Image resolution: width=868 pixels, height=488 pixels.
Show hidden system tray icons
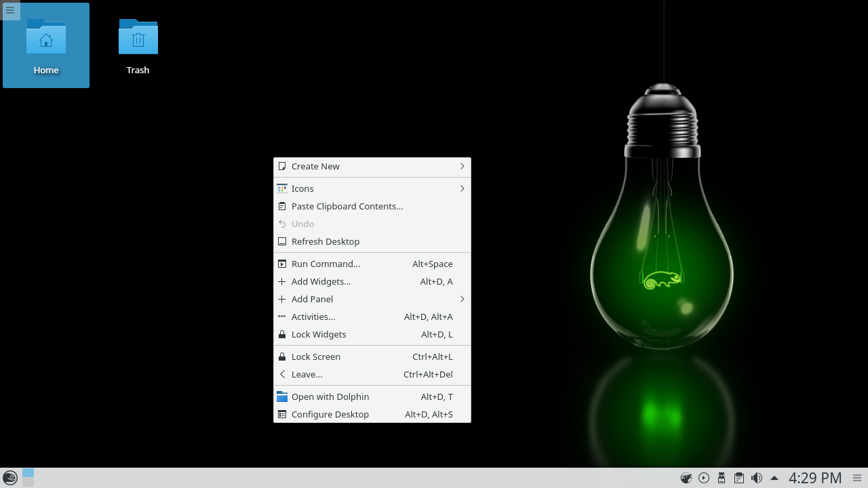(x=774, y=478)
